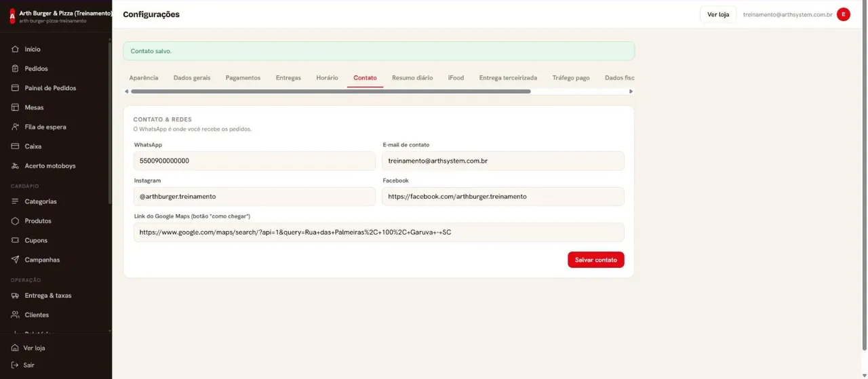The height and width of the screenshot is (379, 868).
Task: Open the iFood settings tab
Action: click(x=456, y=78)
